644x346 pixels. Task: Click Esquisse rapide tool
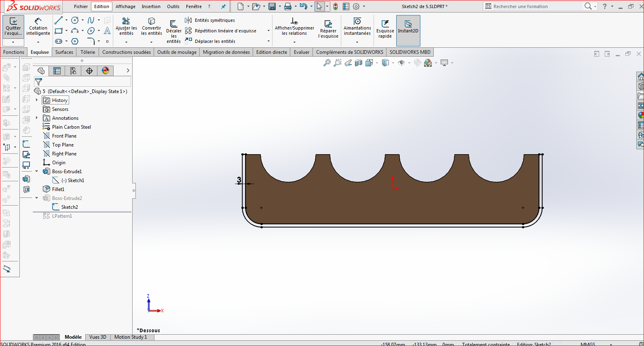coord(385,29)
